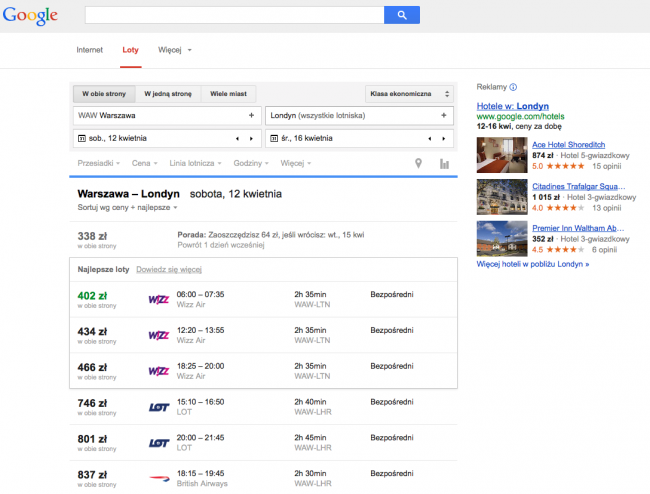Switch to the Internet tab
The image size is (650, 494).
90,50
